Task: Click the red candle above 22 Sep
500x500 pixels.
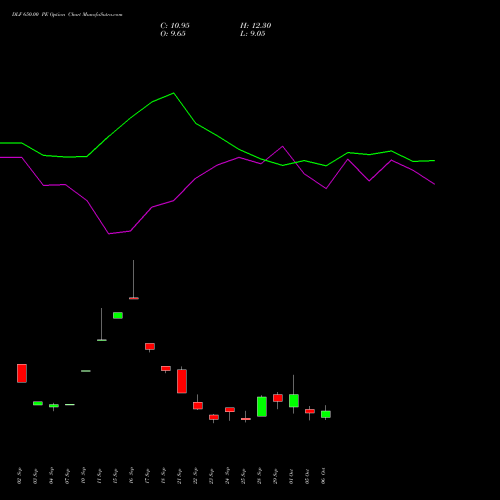Action: 198,406
